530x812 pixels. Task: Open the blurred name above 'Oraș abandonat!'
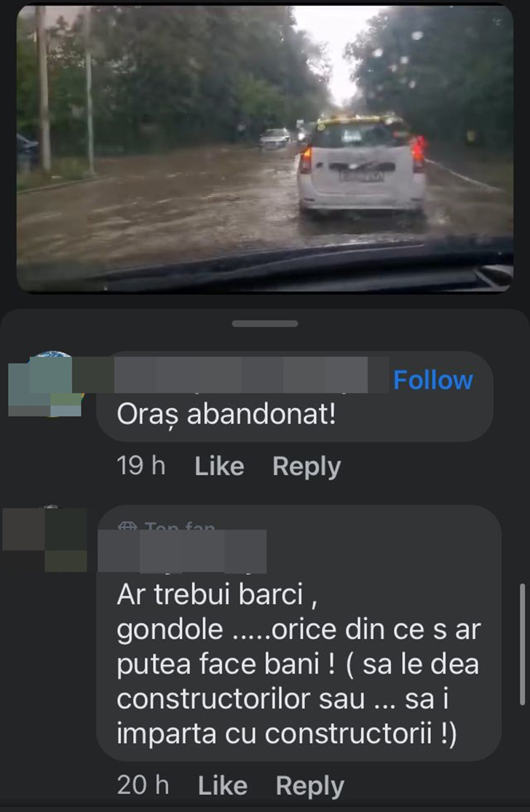[x=241, y=375]
